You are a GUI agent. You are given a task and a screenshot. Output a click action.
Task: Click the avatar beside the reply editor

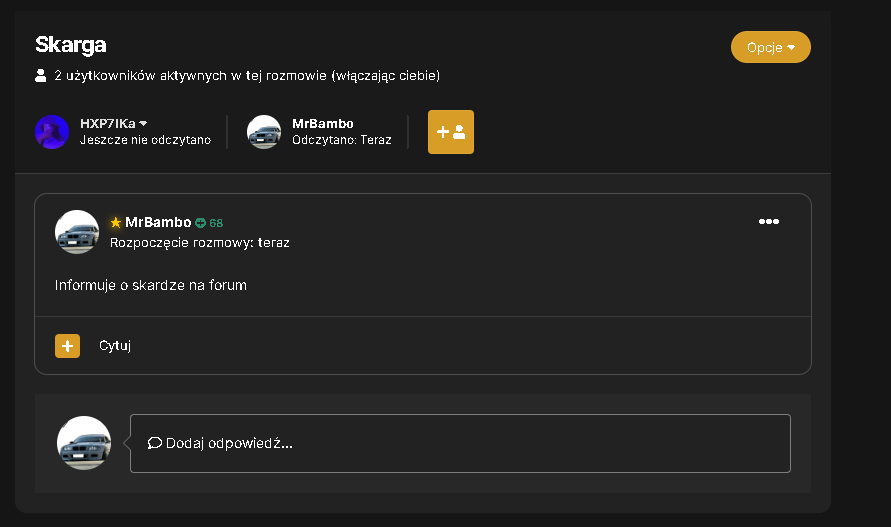click(84, 443)
